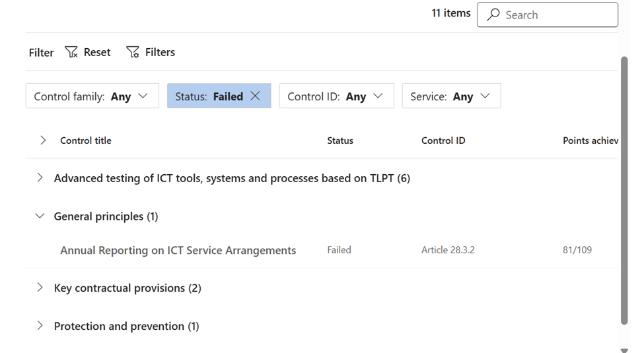Sort by Status column header
644x353 pixels.
click(340, 141)
